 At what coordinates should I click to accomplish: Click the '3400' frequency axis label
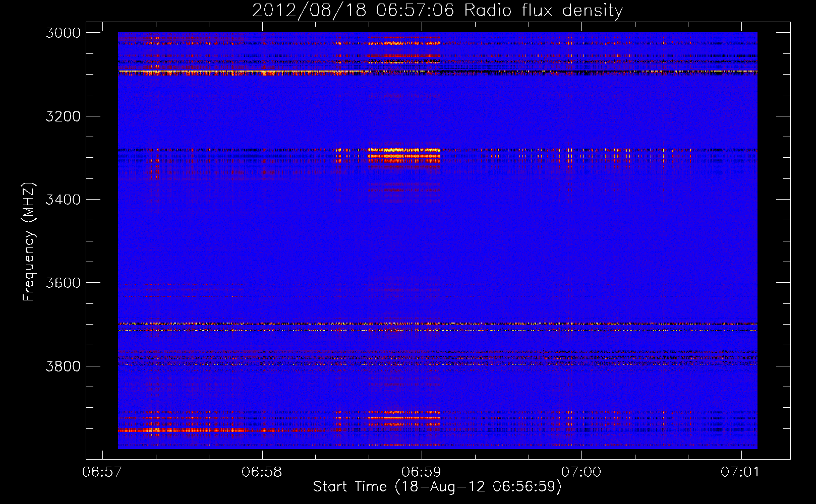[63, 200]
